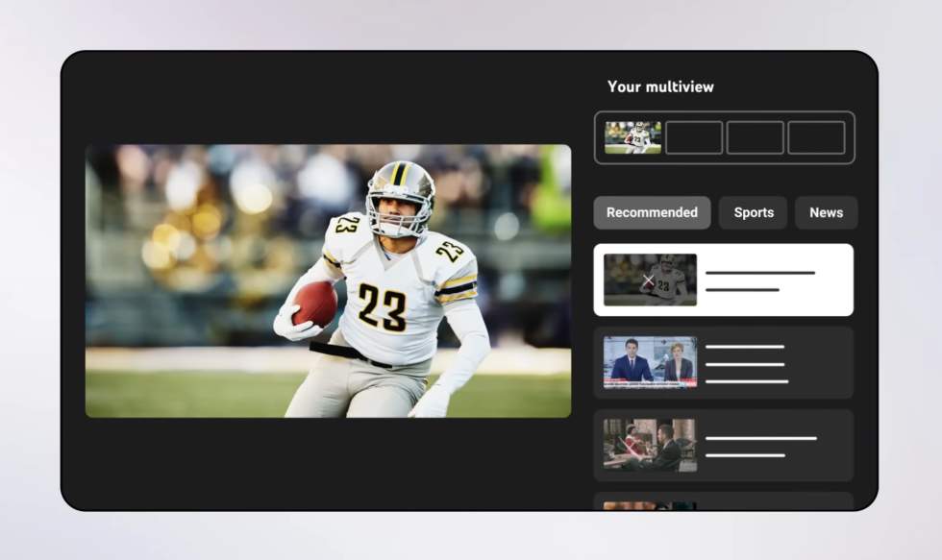Click the football thumbnail in the first multiview slot
The image size is (942, 560).
pyautogui.click(x=632, y=137)
